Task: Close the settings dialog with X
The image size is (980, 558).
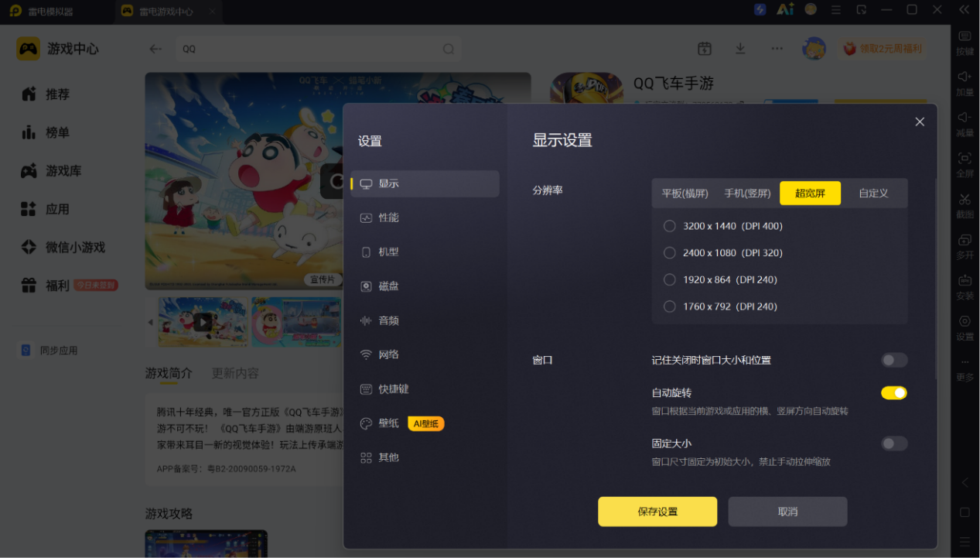Action: pyautogui.click(x=920, y=122)
